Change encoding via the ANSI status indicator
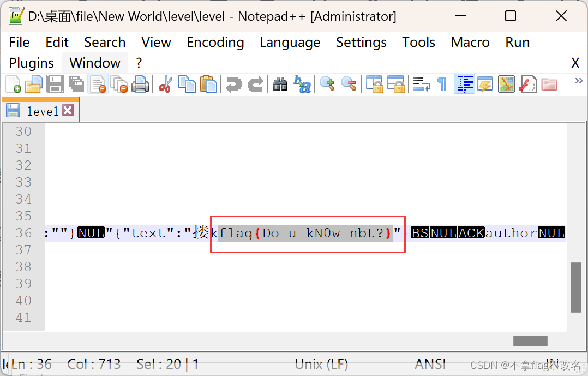 pos(430,363)
